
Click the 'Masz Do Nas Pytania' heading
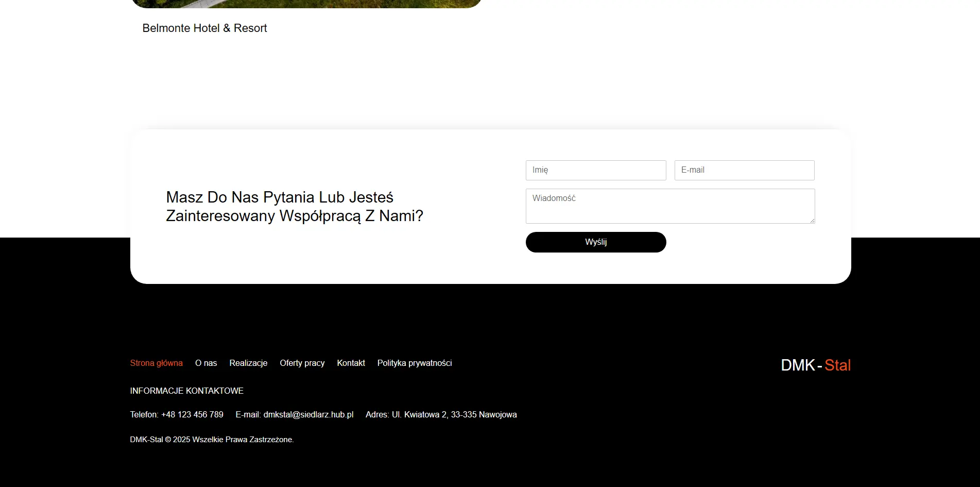tap(294, 207)
